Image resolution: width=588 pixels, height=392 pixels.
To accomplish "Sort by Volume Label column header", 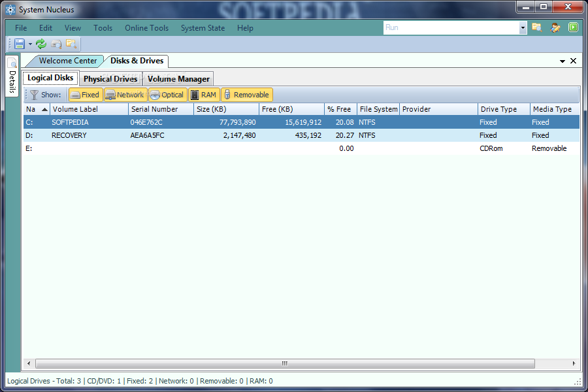I will (90, 109).
